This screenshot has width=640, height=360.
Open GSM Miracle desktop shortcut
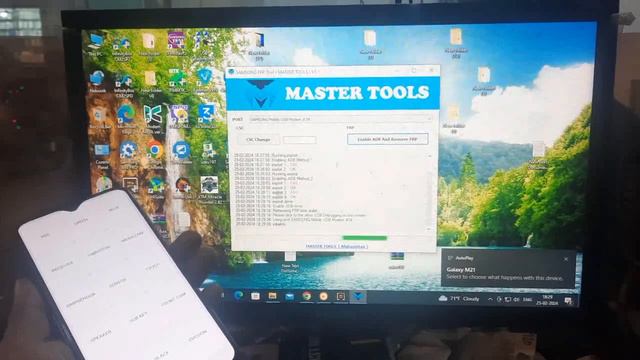click(209, 189)
